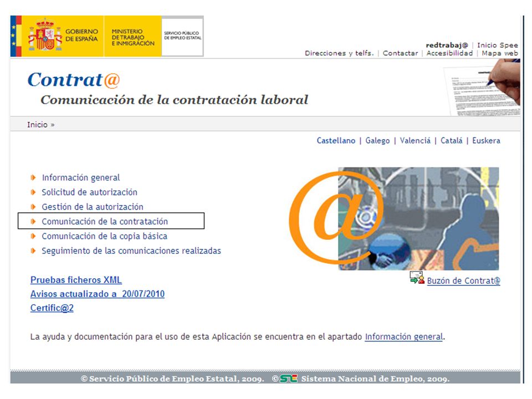Switch language to Valenciá
Viewport: 532px width, 399px height.
pyautogui.click(x=415, y=140)
